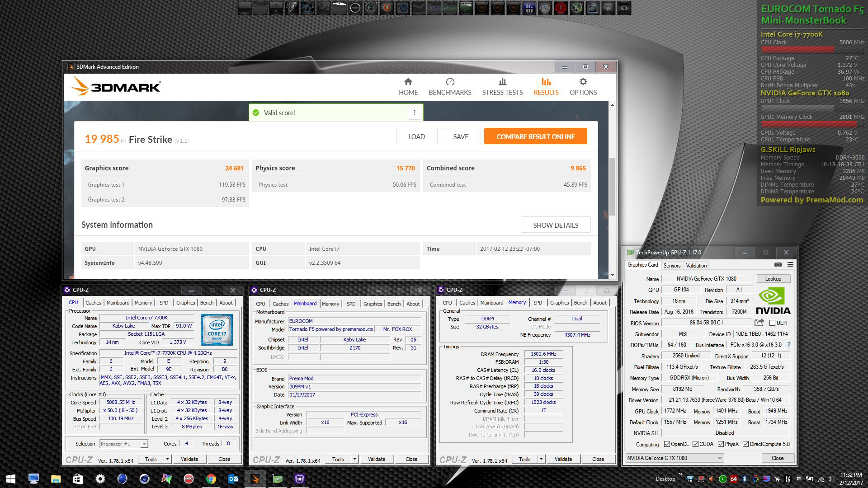Click Validate in the CPU-Z CPU window
The width and height of the screenshot is (868, 488).
tap(189, 459)
